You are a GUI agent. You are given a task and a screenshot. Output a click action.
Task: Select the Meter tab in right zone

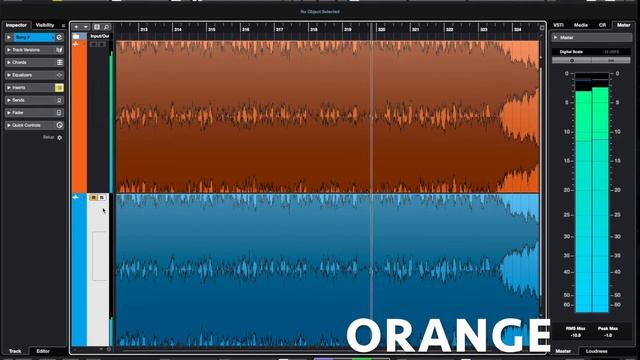623,25
